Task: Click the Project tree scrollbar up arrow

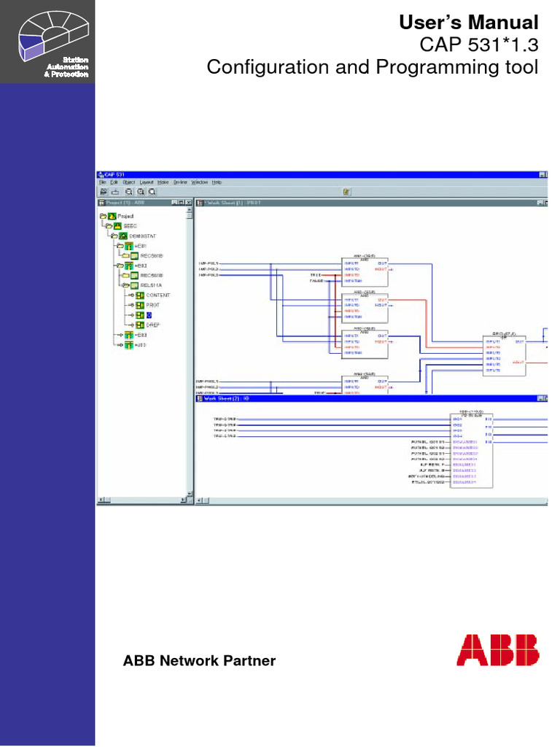Action: (190, 209)
